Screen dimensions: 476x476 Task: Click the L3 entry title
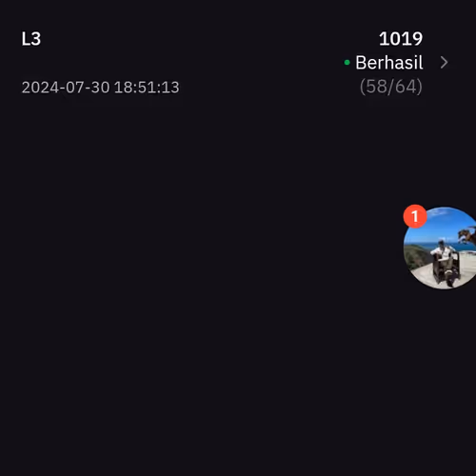pos(31,39)
